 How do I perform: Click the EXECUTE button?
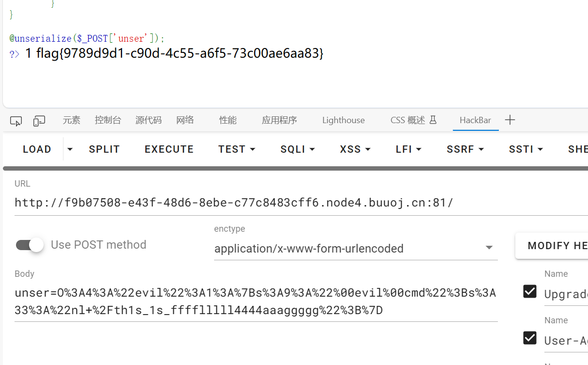169,149
